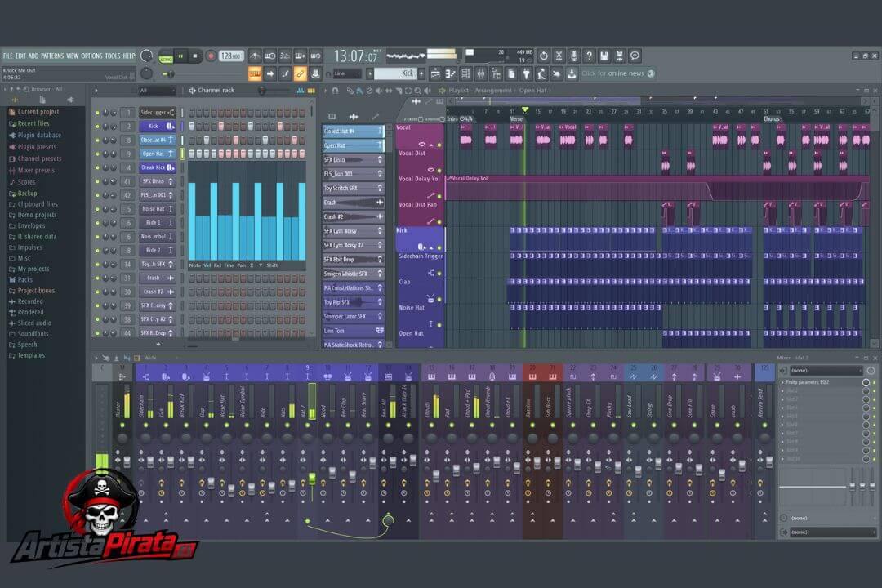Open the VIEW menu
This screenshot has height=588, width=882.
coord(73,56)
